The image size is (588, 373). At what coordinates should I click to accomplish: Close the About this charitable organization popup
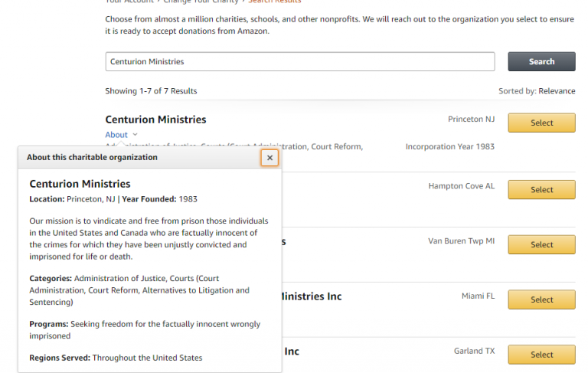pyautogui.click(x=269, y=158)
